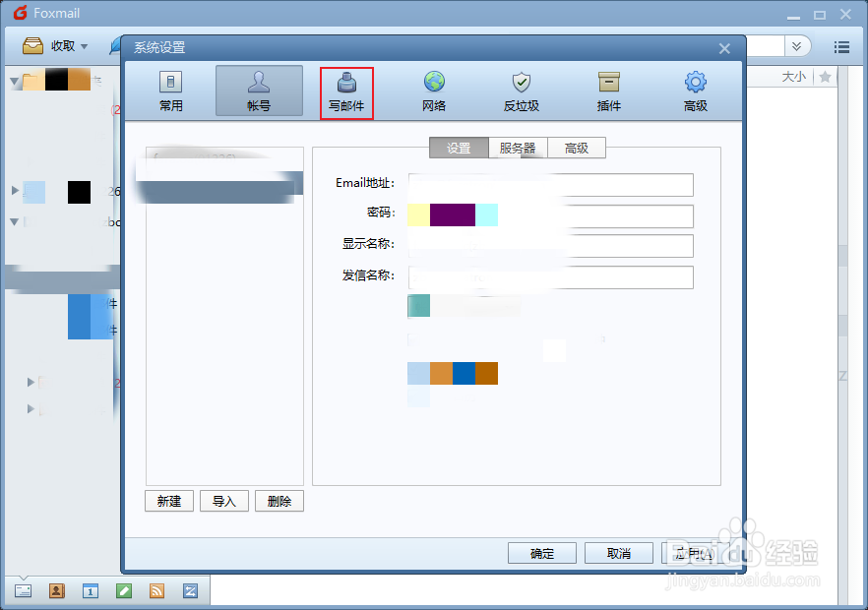Open the address book icon at bottom
The width and height of the screenshot is (868, 610).
pos(56,590)
